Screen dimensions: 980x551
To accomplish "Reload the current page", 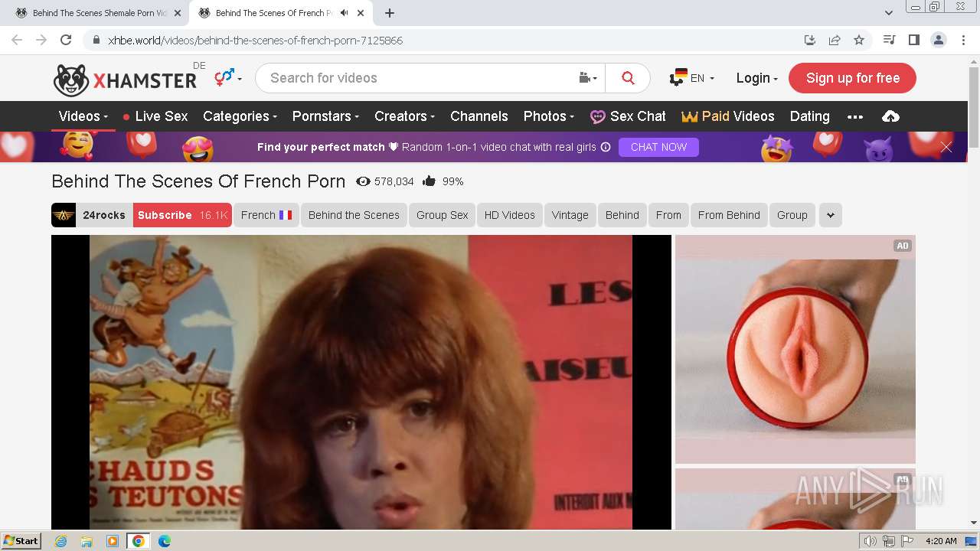I will pos(66,40).
